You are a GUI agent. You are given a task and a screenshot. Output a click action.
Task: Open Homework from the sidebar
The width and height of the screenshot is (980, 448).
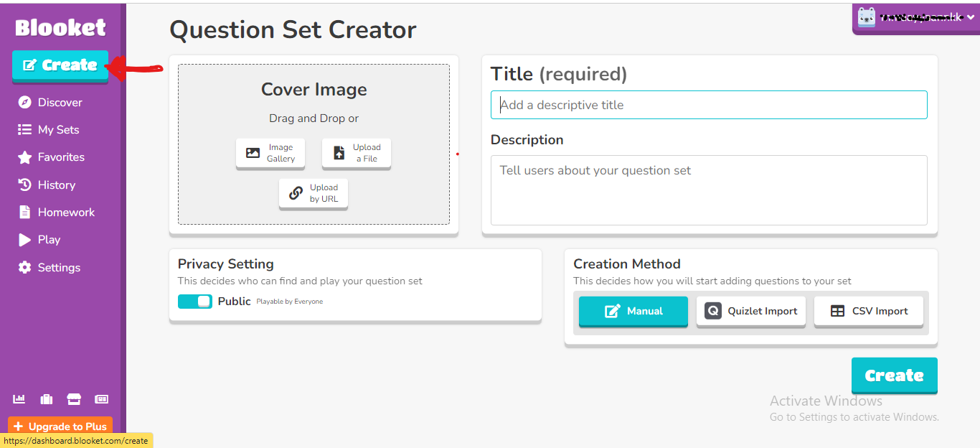pos(57,213)
